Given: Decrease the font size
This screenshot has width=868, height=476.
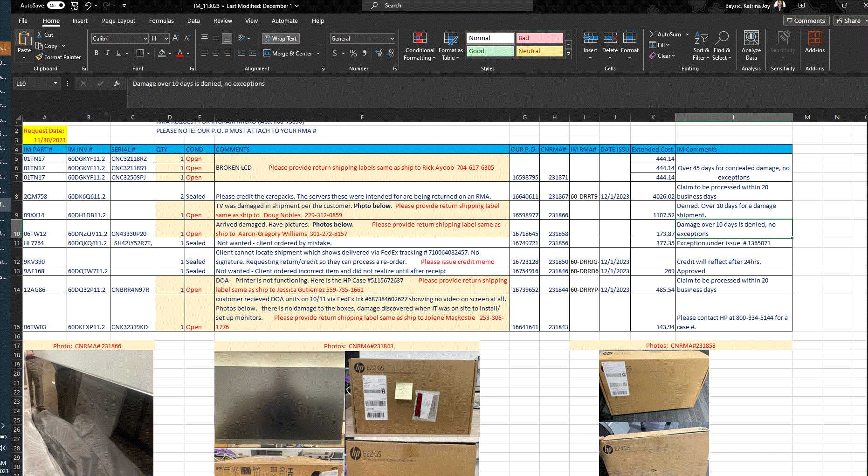Looking at the screenshot, I should pos(187,38).
